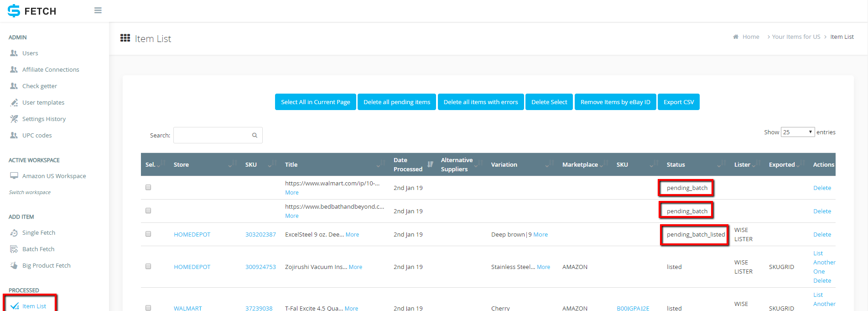Click the Amazon US Workspace monitor icon

14,176
